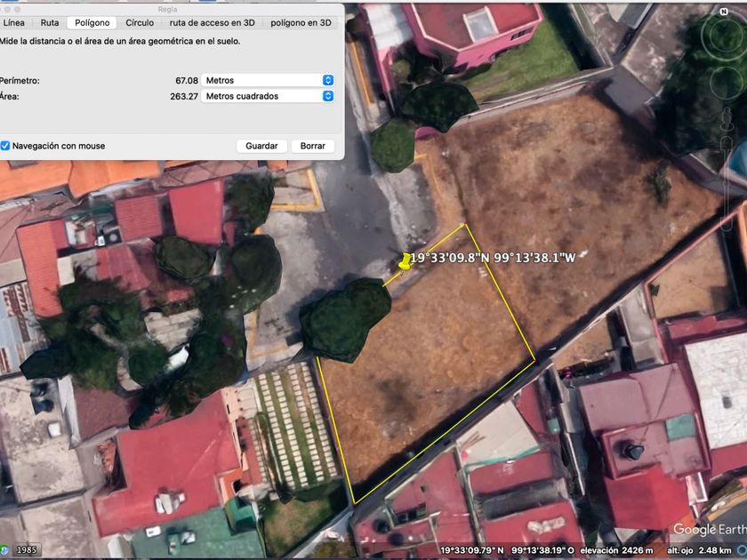The image size is (747, 560).
Task: Click the zoom slider on the right edge
Action: pyautogui.click(x=727, y=183)
